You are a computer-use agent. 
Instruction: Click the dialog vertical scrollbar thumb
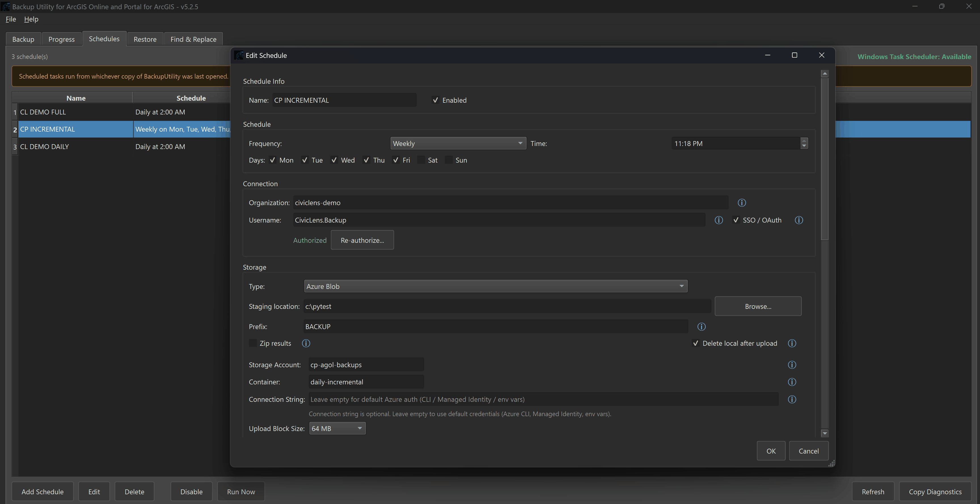[x=824, y=159]
